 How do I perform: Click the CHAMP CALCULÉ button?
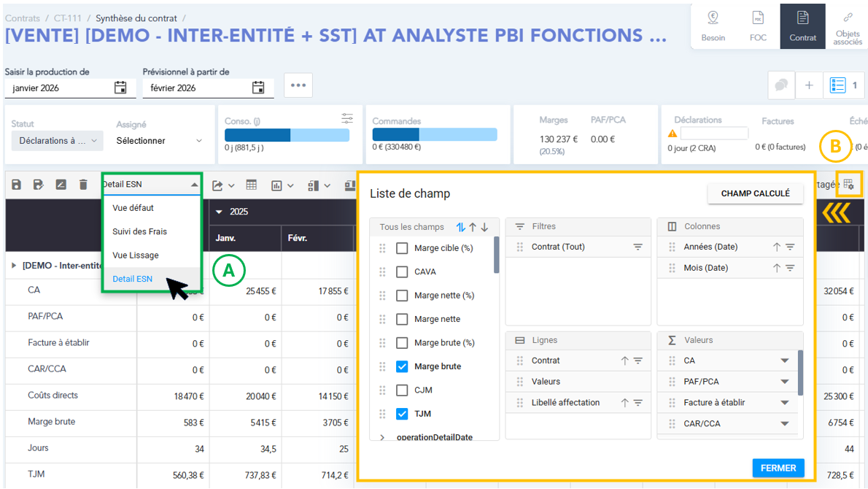click(755, 193)
